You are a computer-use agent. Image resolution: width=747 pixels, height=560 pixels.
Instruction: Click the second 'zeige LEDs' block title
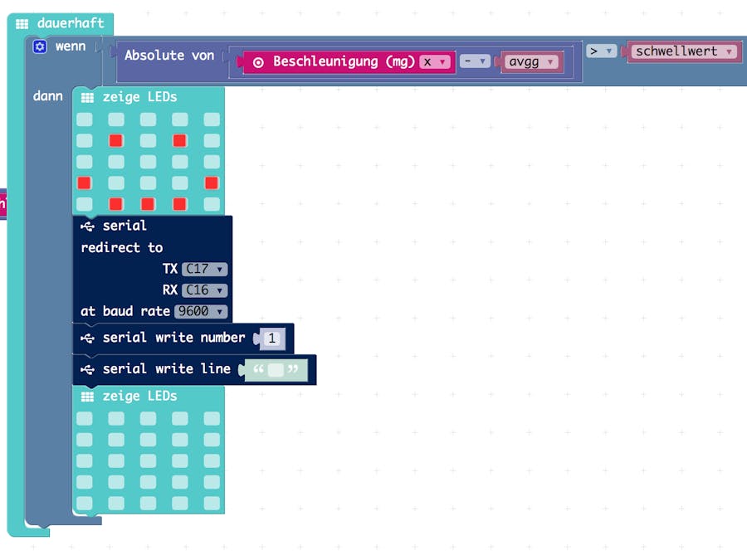point(139,397)
